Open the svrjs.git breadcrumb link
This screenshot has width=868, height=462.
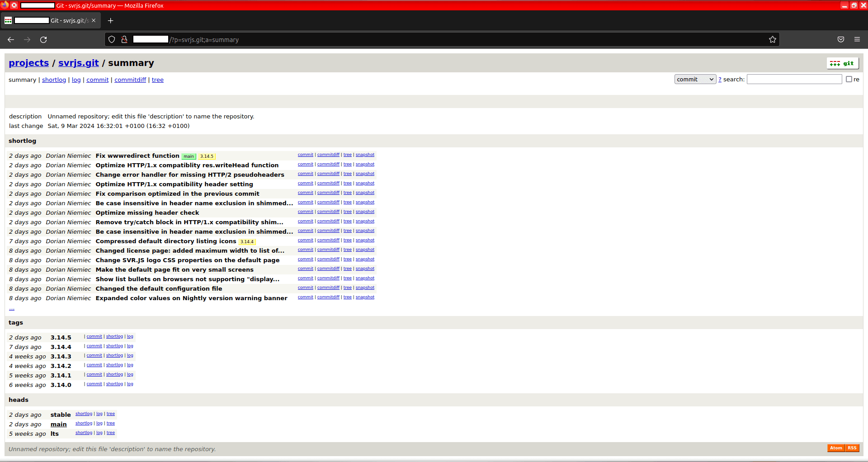pos(79,63)
